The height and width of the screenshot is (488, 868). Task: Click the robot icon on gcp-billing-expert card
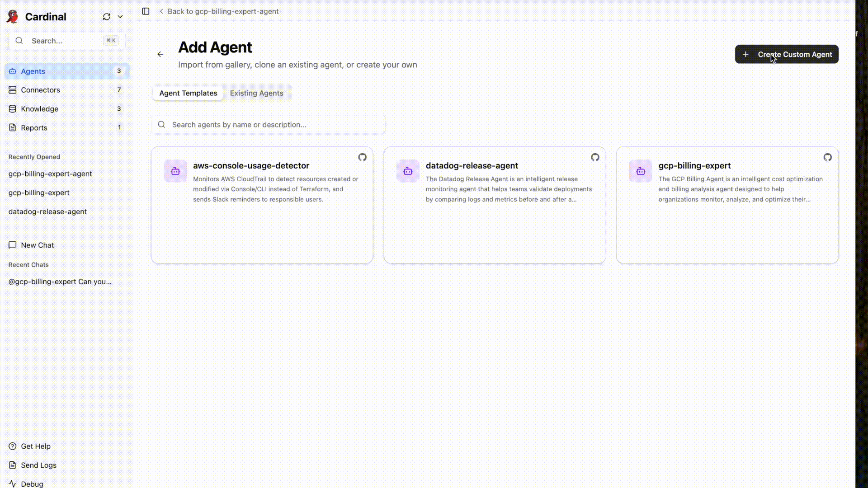tap(640, 171)
